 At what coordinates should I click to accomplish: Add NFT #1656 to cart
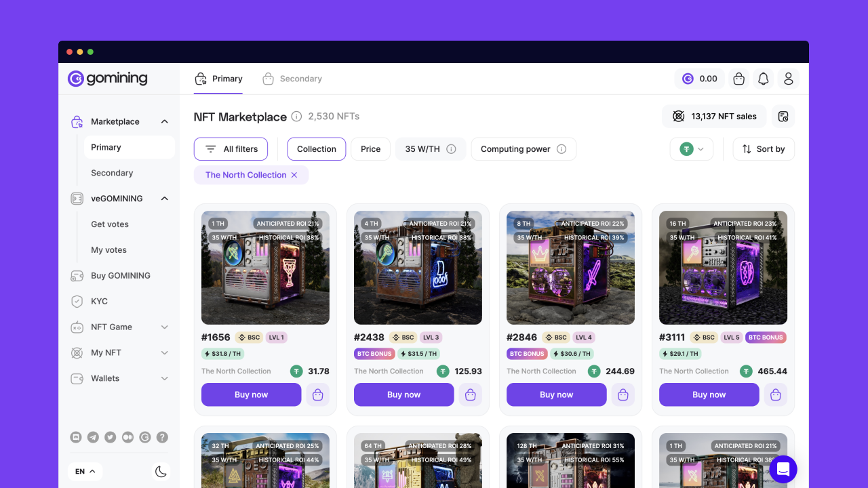pyautogui.click(x=318, y=394)
